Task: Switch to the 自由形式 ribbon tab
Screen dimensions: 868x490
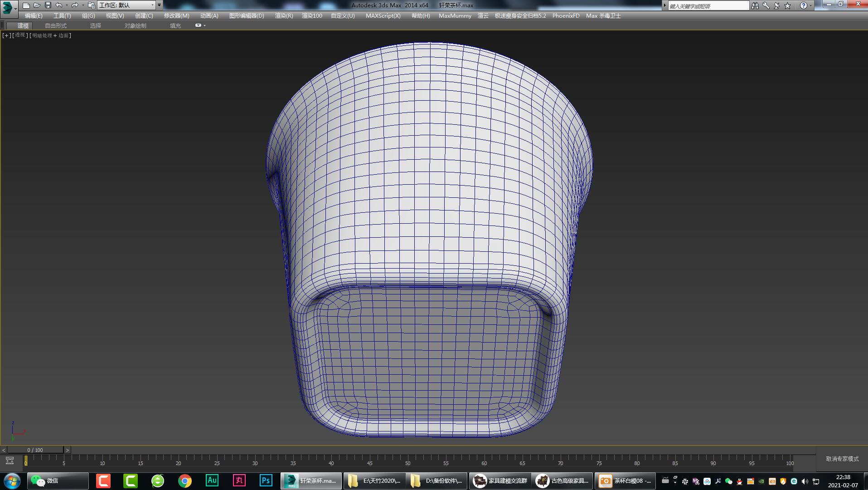Action: click(x=55, y=26)
